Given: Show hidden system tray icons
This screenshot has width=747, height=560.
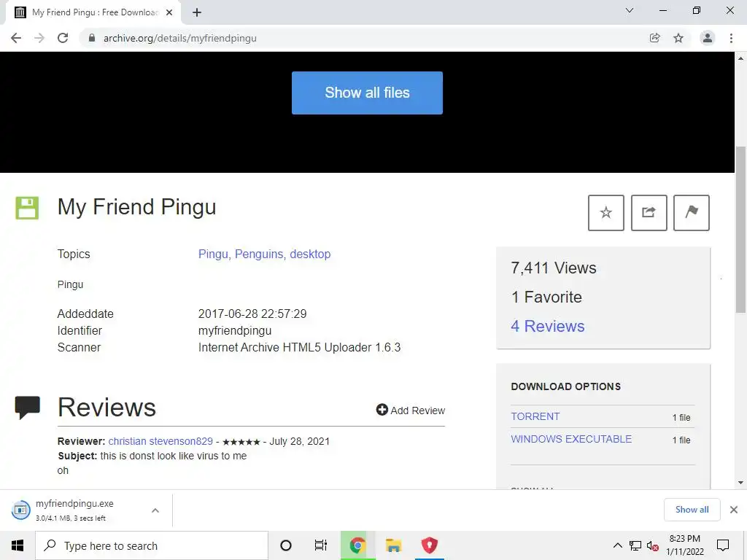Looking at the screenshot, I should pos(617,545).
